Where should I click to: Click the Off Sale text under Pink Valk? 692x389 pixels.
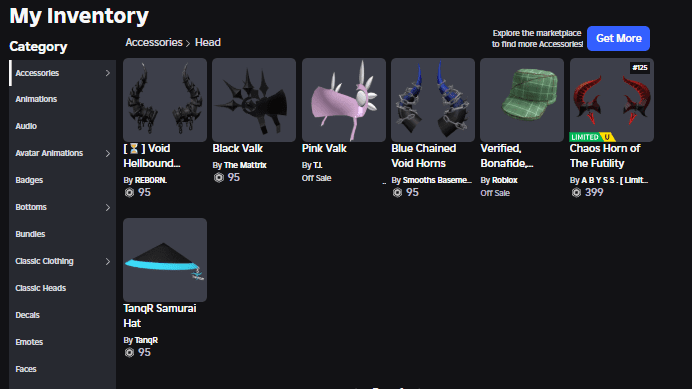click(x=316, y=178)
